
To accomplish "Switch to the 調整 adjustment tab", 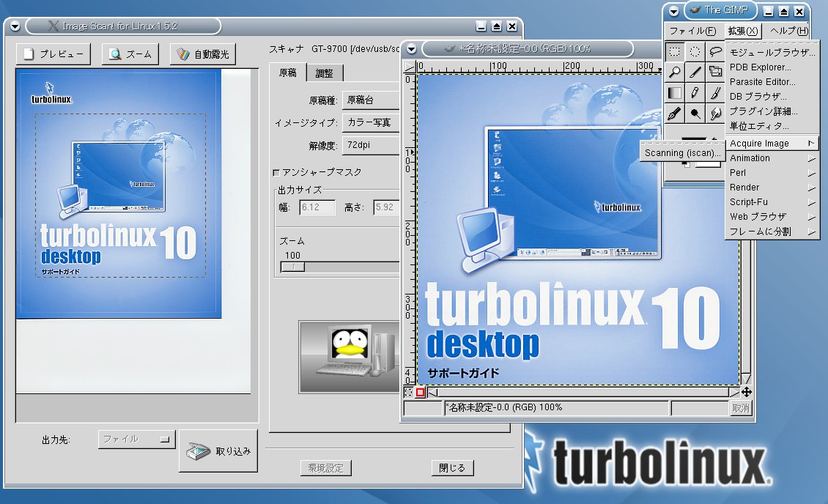I will pos(324,73).
